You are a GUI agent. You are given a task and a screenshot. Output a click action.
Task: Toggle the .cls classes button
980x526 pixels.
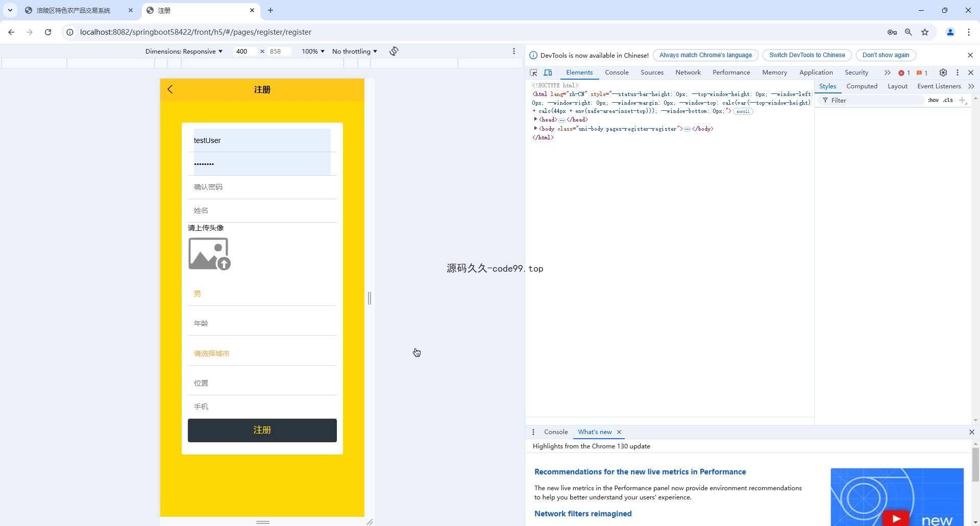[x=948, y=101]
